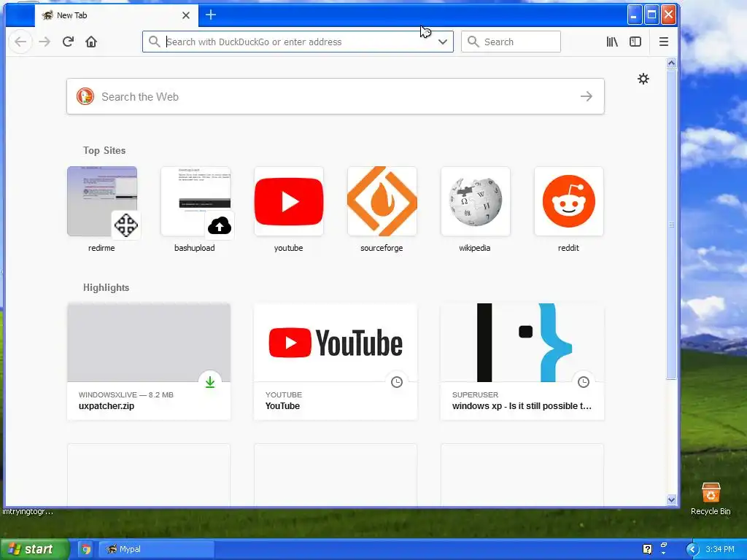Expand hidden system tray icons arrow
747x560 pixels.
click(x=692, y=550)
